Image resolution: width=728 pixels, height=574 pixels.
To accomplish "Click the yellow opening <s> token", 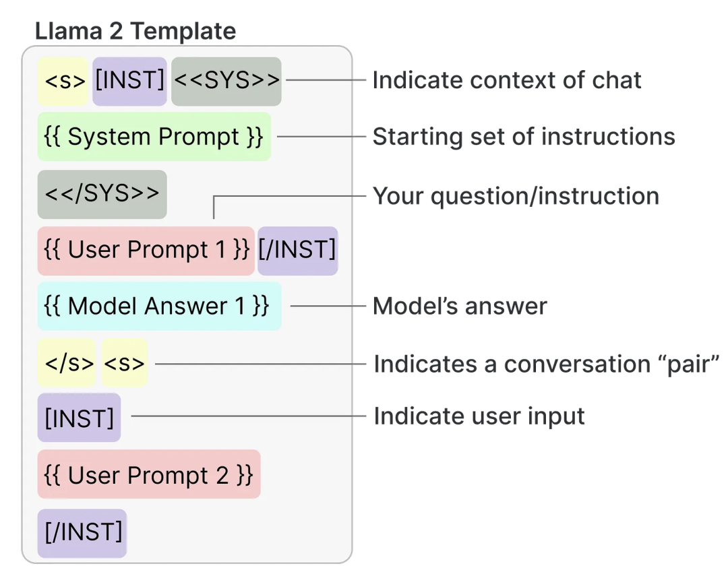I will point(63,81).
